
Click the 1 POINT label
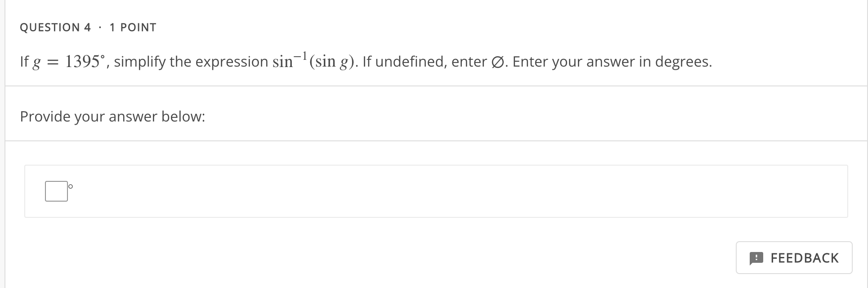pos(133,27)
